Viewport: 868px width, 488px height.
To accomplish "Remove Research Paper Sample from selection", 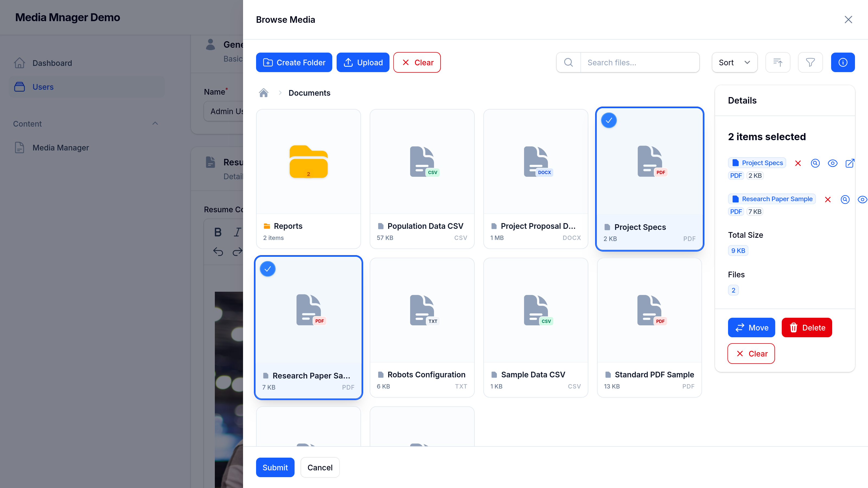I will pos(828,199).
